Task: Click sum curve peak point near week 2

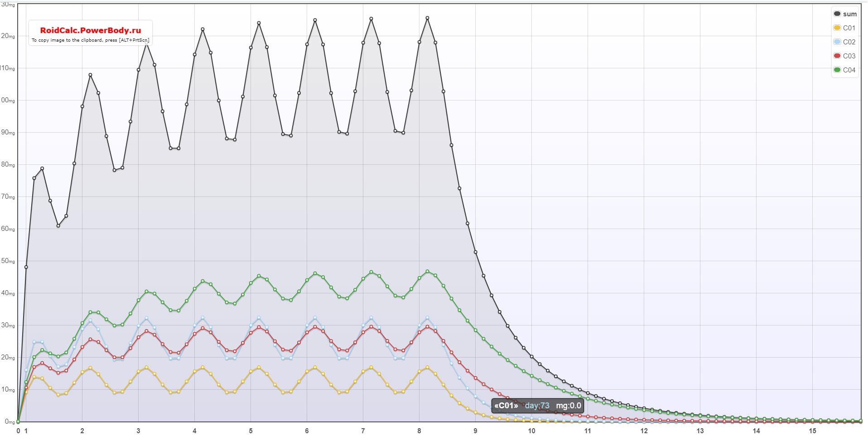Action: [x=90, y=75]
